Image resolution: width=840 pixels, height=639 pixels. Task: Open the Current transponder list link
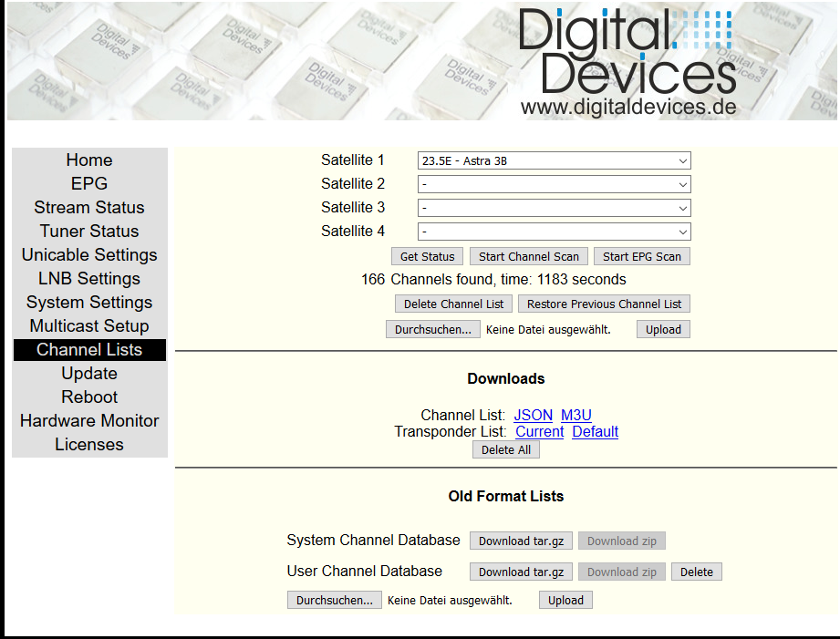pyautogui.click(x=540, y=432)
